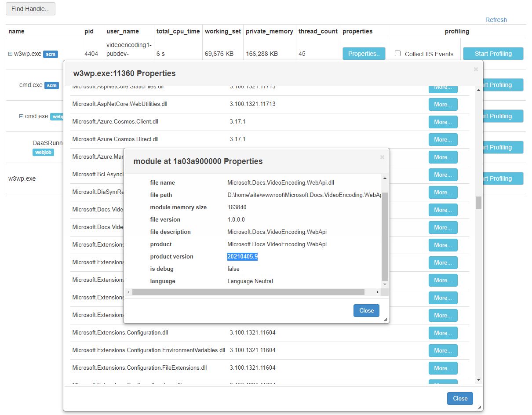Click scroll down arrow in w3wp Properties list
Screen dimensions: 532x415
point(478,380)
